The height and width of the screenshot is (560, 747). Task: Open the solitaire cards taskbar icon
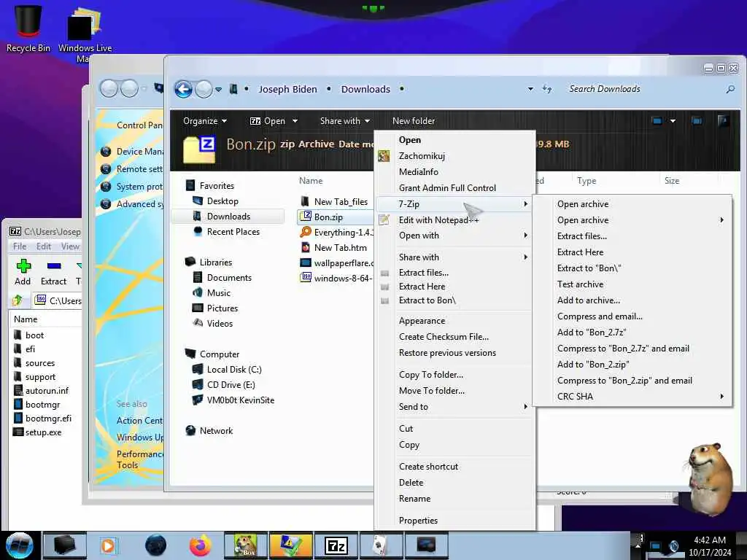pyautogui.click(x=381, y=545)
